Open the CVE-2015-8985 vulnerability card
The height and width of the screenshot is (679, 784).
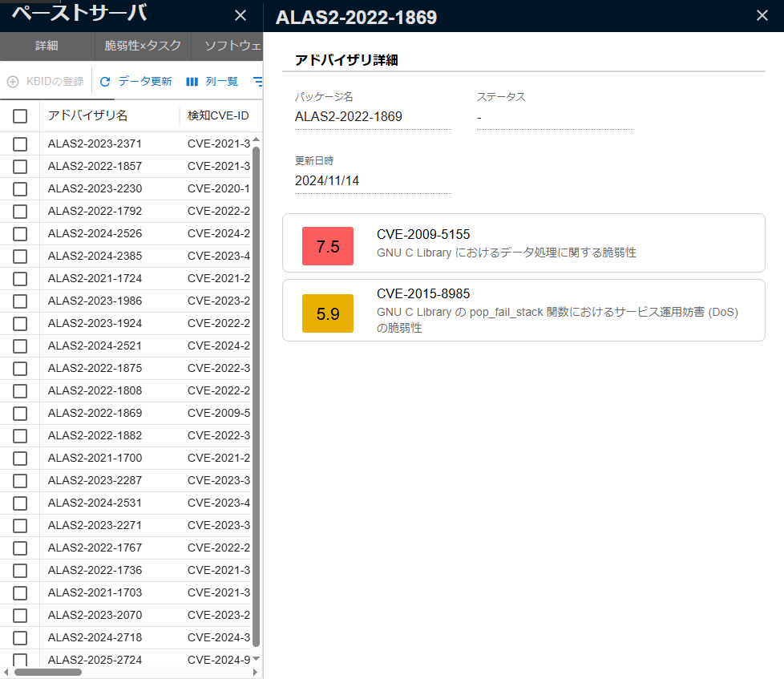(x=523, y=310)
